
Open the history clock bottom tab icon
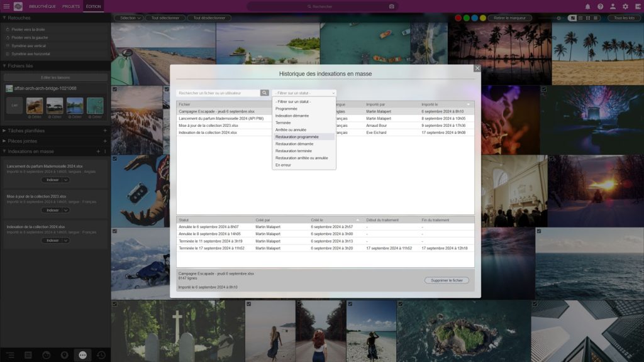point(101,355)
